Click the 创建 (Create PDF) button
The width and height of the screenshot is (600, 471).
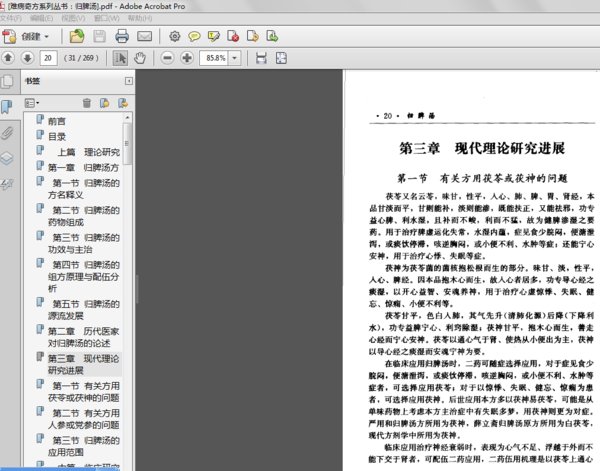click(x=26, y=37)
